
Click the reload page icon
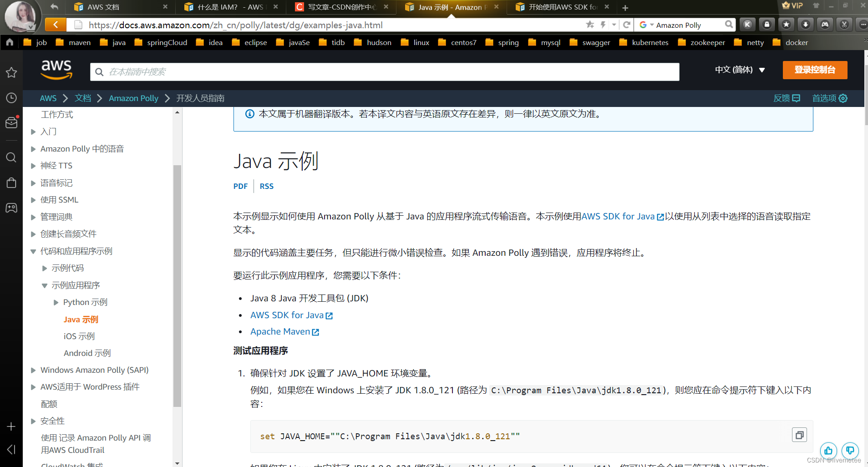tap(627, 25)
